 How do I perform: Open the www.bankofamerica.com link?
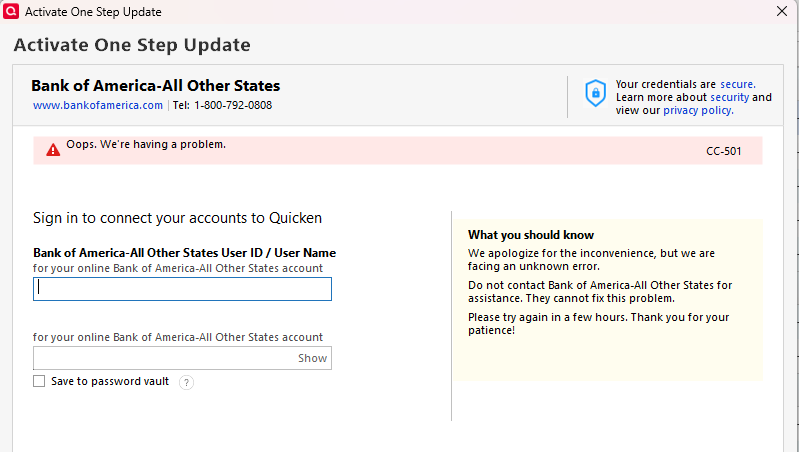click(98, 105)
